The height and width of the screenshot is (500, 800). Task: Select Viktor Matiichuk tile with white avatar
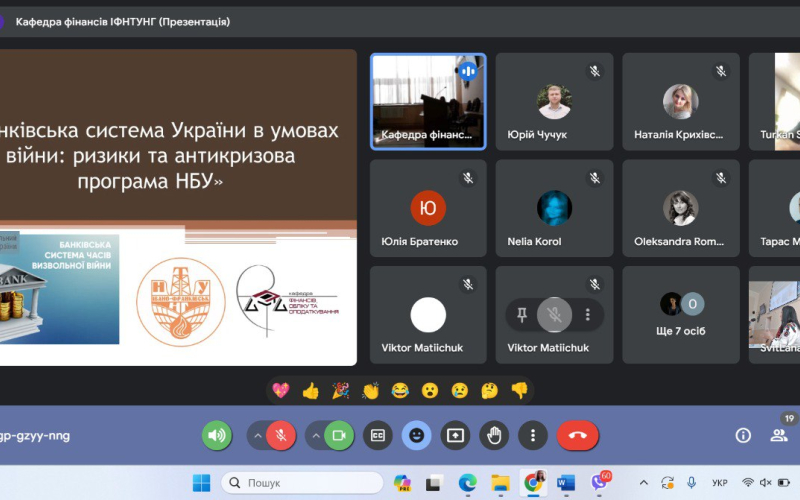(x=428, y=315)
